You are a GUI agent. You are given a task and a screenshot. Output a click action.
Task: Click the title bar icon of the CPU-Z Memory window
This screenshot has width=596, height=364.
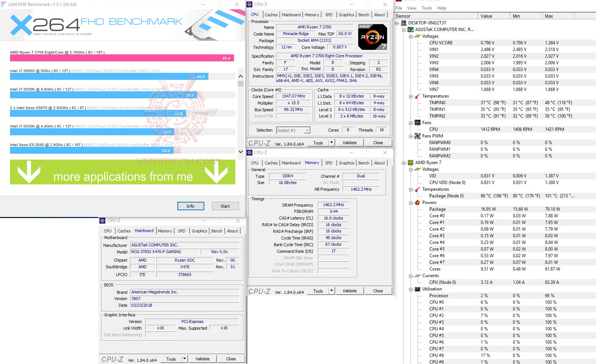pos(250,153)
